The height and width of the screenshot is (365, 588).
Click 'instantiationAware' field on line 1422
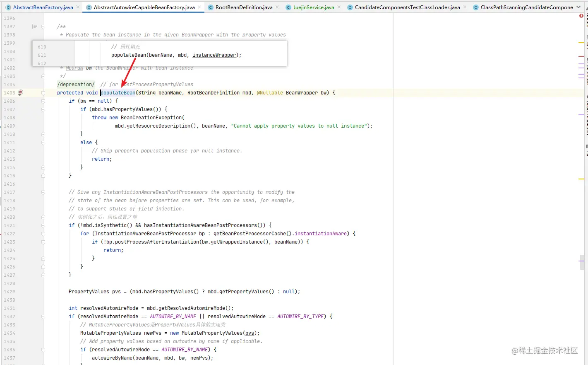(321, 234)
